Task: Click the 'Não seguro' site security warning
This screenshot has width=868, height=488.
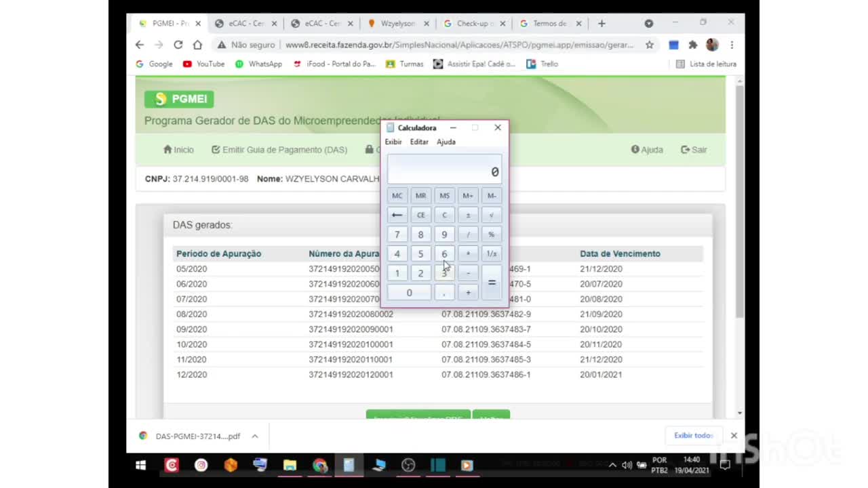Action: click(246, 45)
